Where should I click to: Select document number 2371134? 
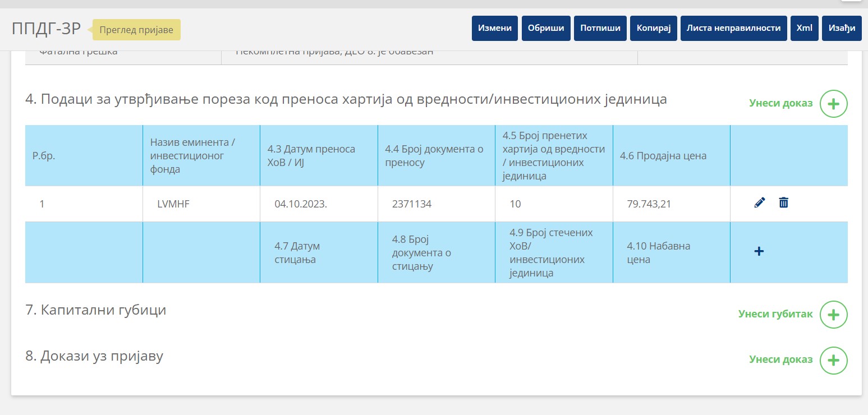pyautogui.click(x=437, y=204)
